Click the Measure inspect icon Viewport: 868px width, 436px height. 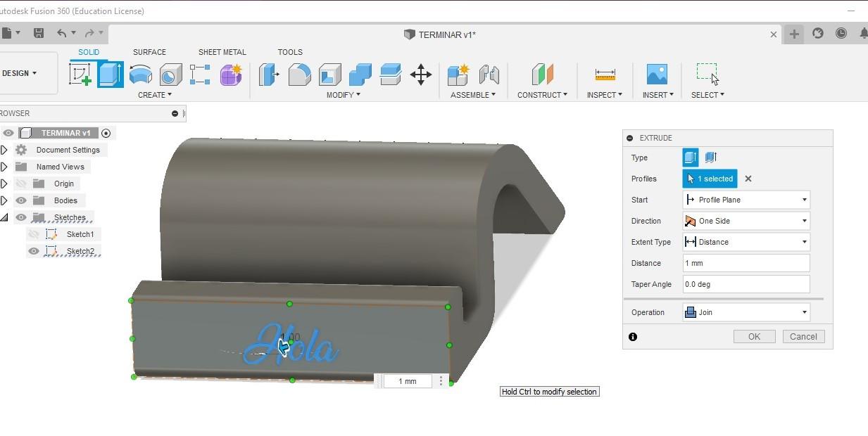click(605, 74)
